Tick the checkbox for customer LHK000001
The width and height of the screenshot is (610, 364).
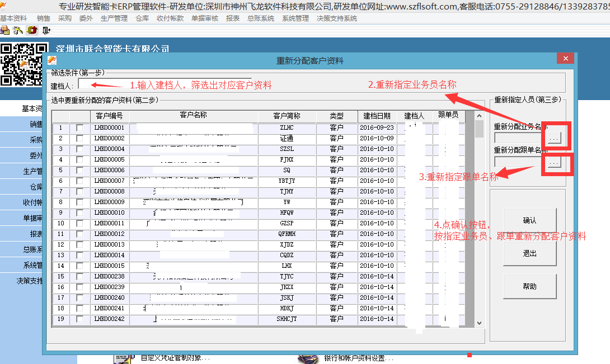(80, 127)
